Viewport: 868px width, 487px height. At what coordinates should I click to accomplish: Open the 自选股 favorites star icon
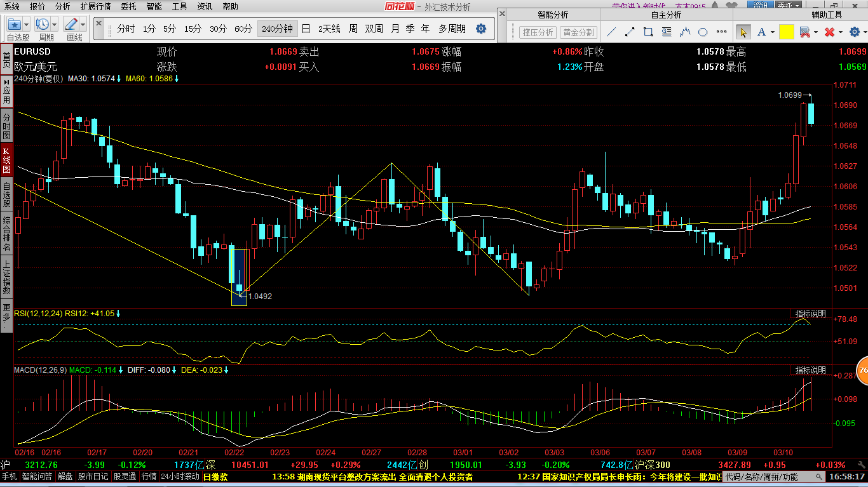tap(15, 24)
